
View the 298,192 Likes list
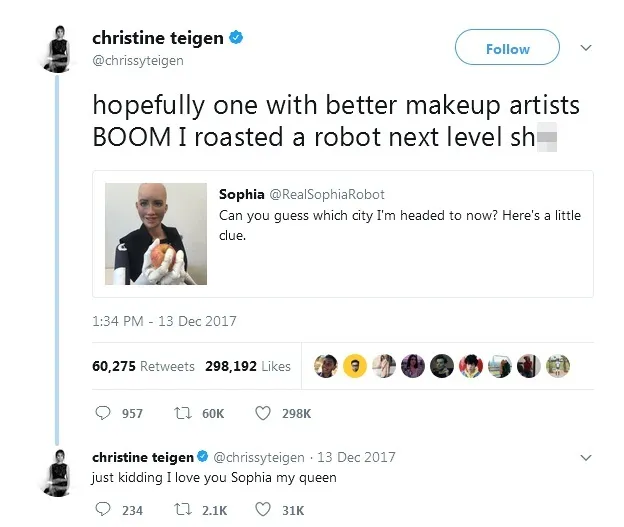[x=248, y=366]
